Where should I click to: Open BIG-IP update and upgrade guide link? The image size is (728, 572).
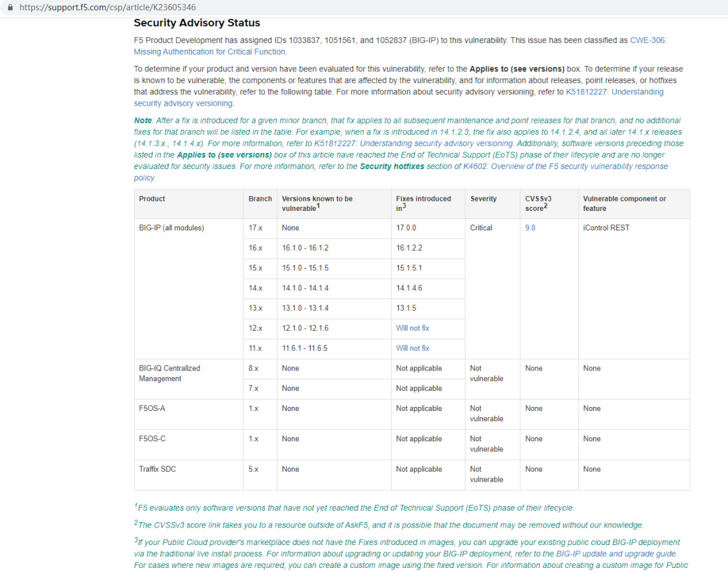click(x=617, y=553)
